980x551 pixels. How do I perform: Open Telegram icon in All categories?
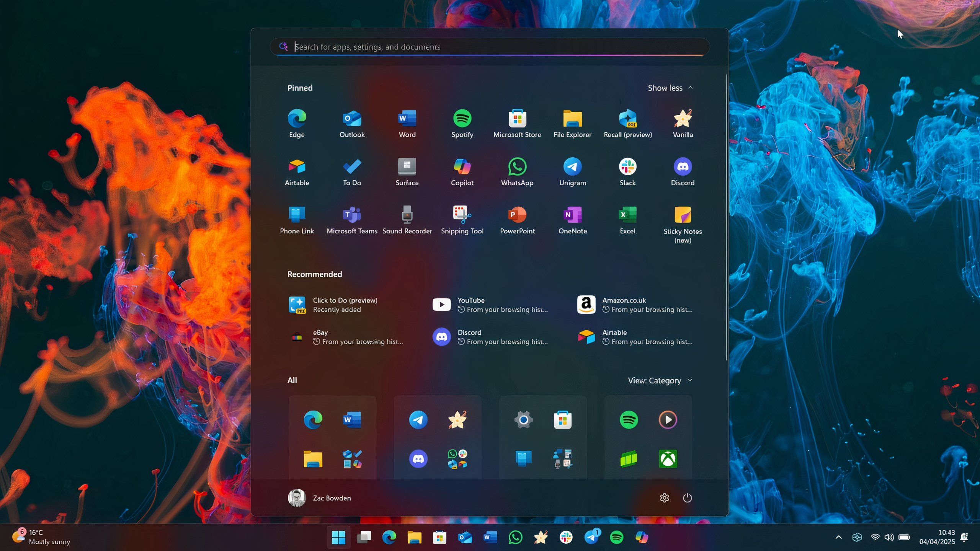[418, 420]
